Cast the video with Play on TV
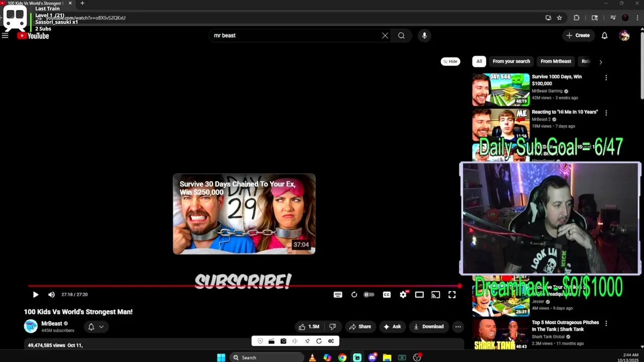This screenshot has height=362, width=644. coord(436,295)
